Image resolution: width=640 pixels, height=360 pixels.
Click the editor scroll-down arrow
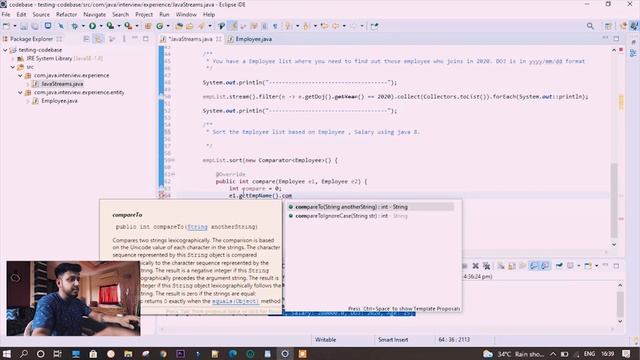pyautogui.click(x=614, y=244)
